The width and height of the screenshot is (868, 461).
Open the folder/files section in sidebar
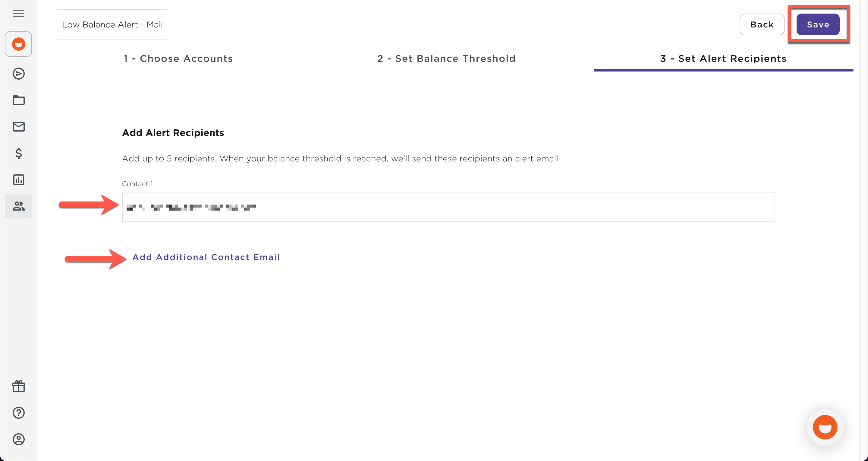coord(18,100)
